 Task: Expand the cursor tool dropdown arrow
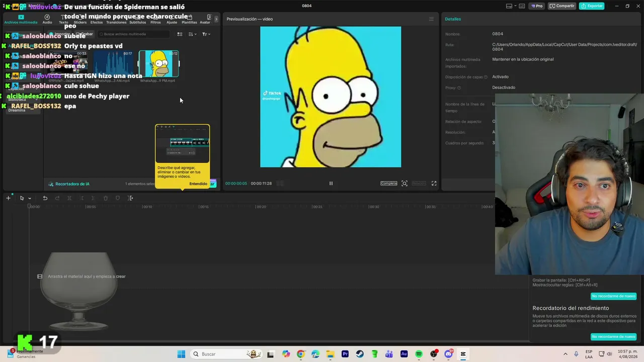(x=30, y=199)
